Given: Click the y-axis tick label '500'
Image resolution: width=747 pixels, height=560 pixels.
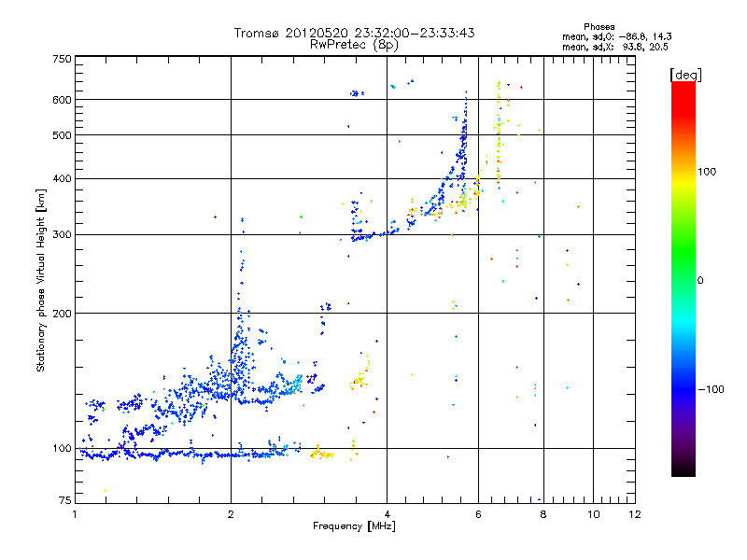Looking at the screenshot, I should 62,135.
